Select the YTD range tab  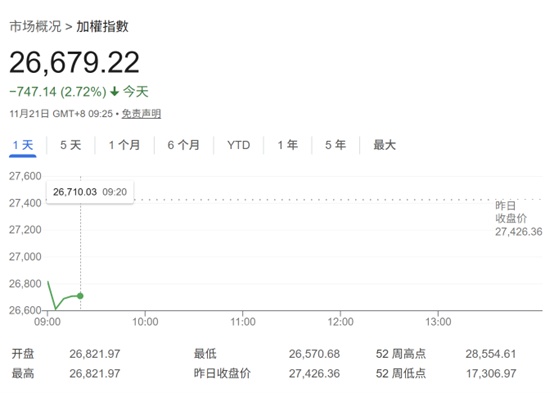point(238,145)
